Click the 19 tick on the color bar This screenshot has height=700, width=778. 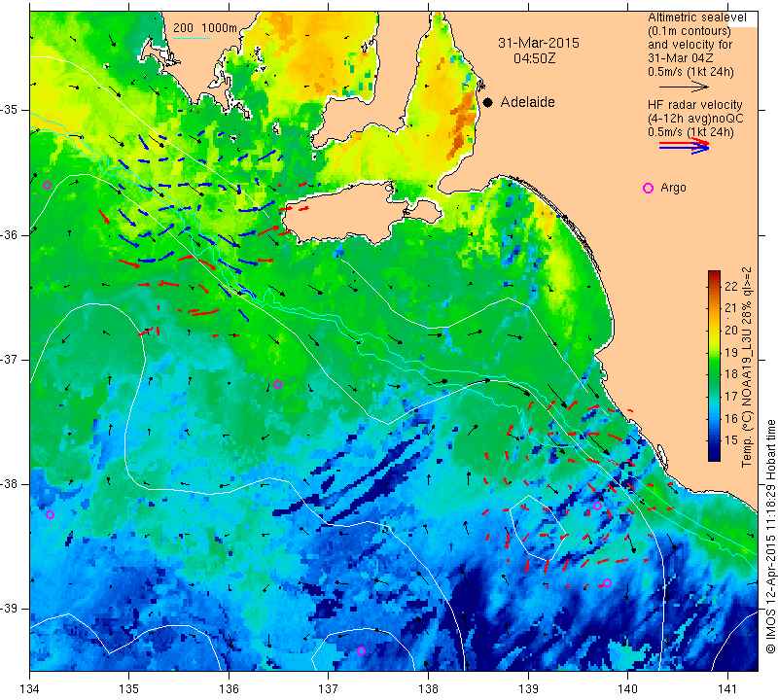[731, 352]
